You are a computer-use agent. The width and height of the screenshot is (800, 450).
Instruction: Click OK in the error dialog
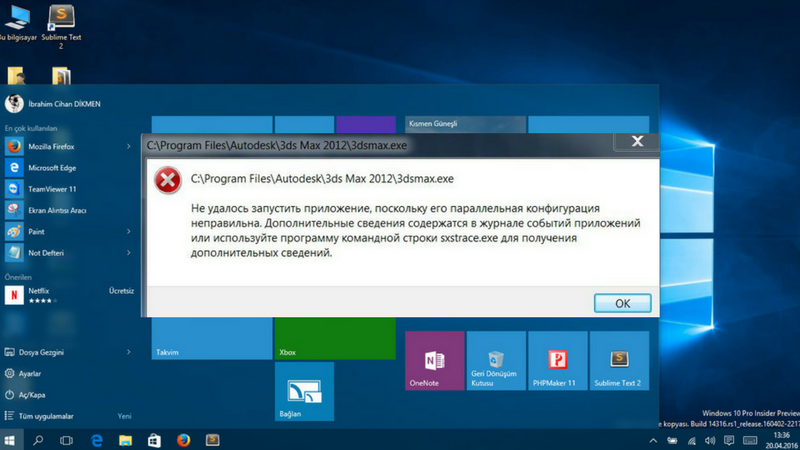622,303
